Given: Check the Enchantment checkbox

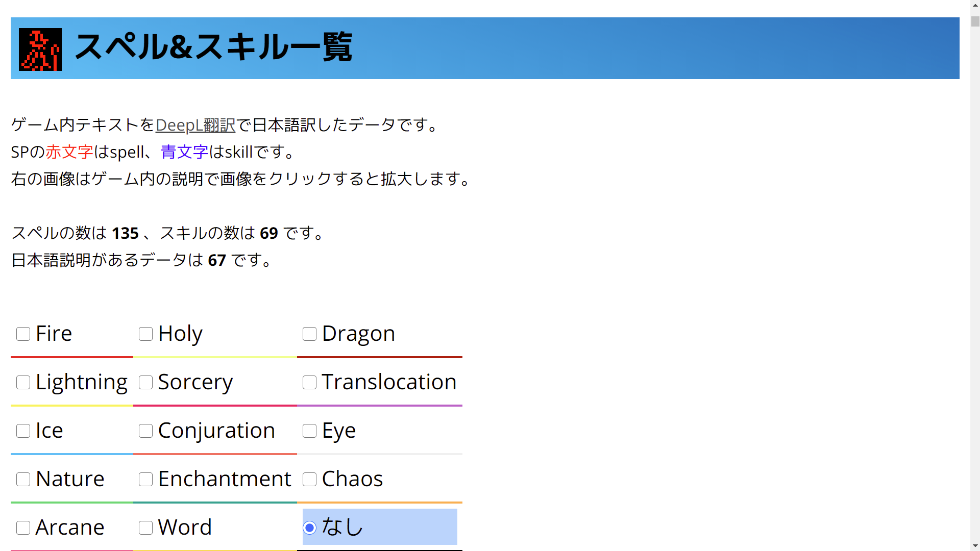Looking at the screenshot, I should click(x=146, y=480).
